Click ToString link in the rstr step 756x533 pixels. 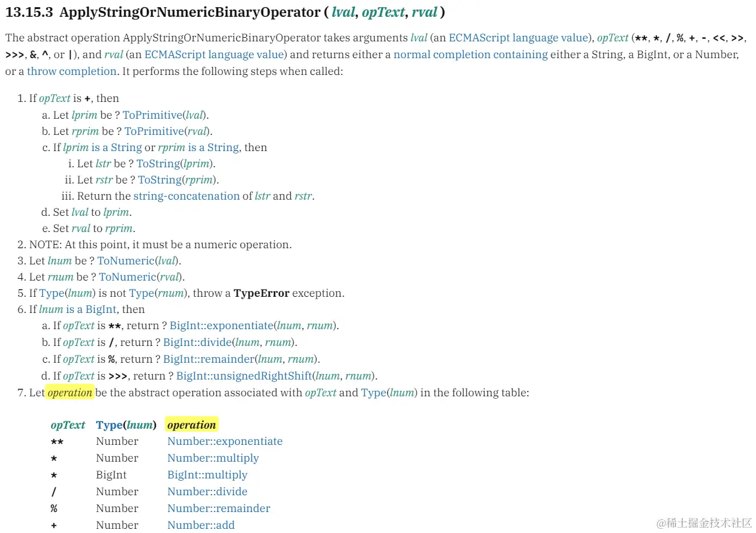tap(159, 180)
